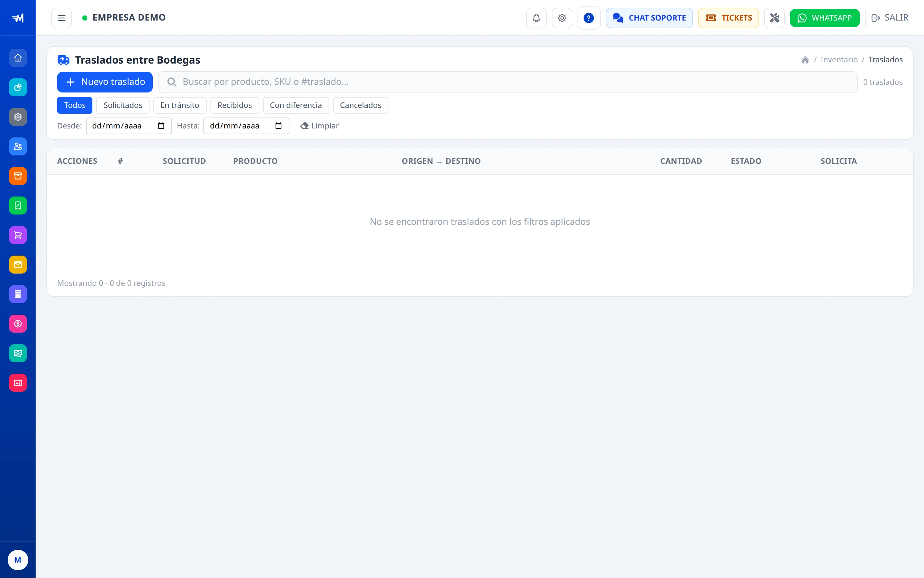Screen dimensions: 924x578
Task: Open the Inventario breadcrumb link
Action: click(x=839, y=60)
